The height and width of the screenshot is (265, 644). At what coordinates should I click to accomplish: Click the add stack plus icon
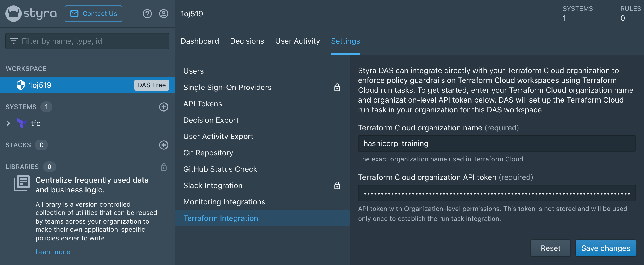pos(164,145)
